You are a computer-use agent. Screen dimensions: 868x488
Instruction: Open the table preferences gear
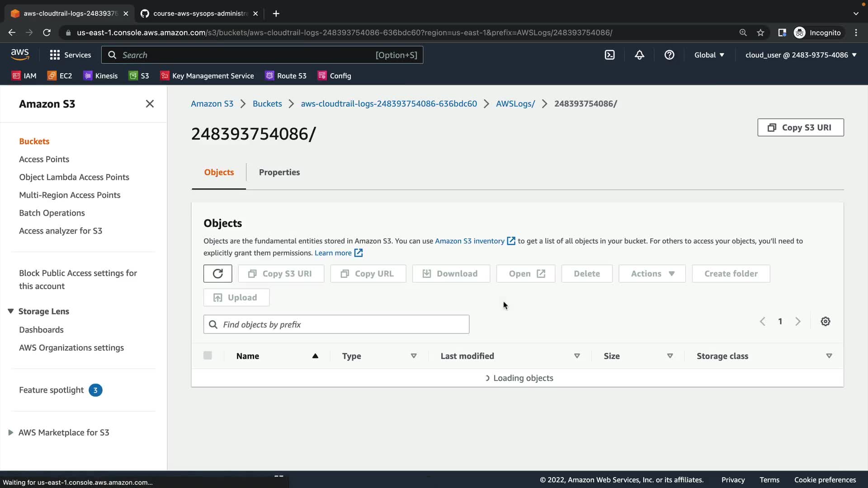coord(826,322)
